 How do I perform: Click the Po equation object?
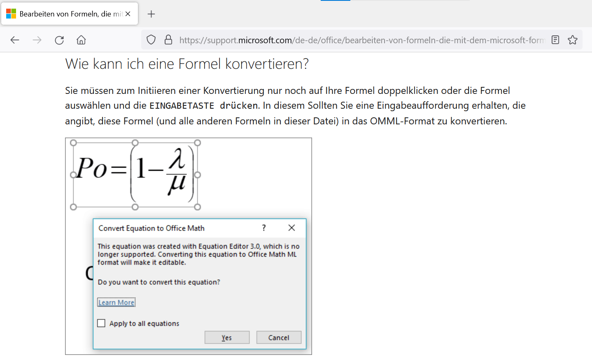click(135, 175)
